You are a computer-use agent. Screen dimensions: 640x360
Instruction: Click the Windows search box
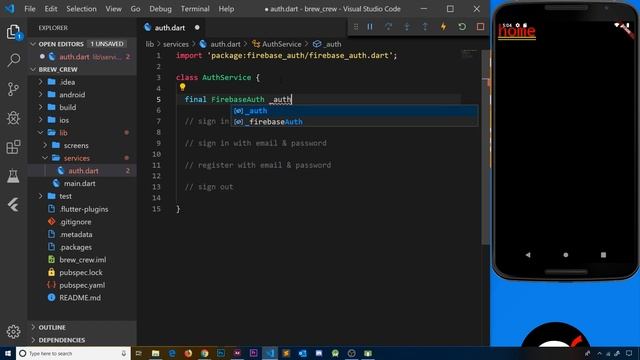click(x=73, y=353)
